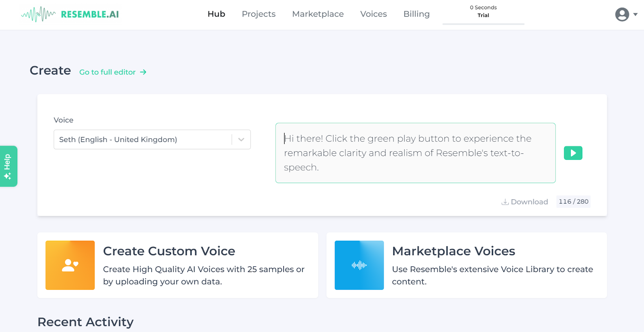The height and width of the screenshot is (332, 644).
Task: Click the orange Create Custom Voice thumbnail
Action: (70, 265)
